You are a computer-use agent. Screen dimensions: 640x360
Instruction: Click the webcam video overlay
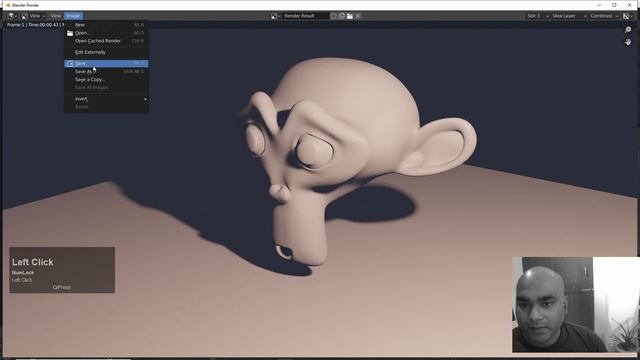(x=576, y=304)
